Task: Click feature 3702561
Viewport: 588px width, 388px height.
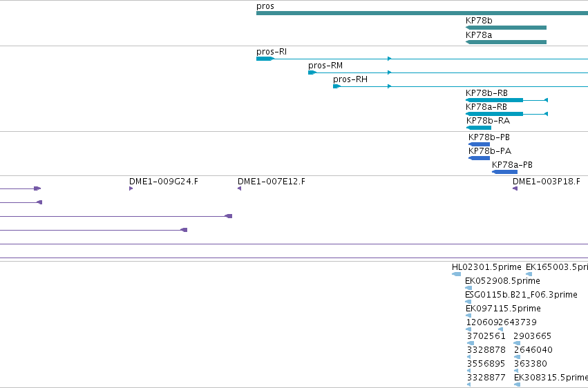Action: (x=471, y=343)
